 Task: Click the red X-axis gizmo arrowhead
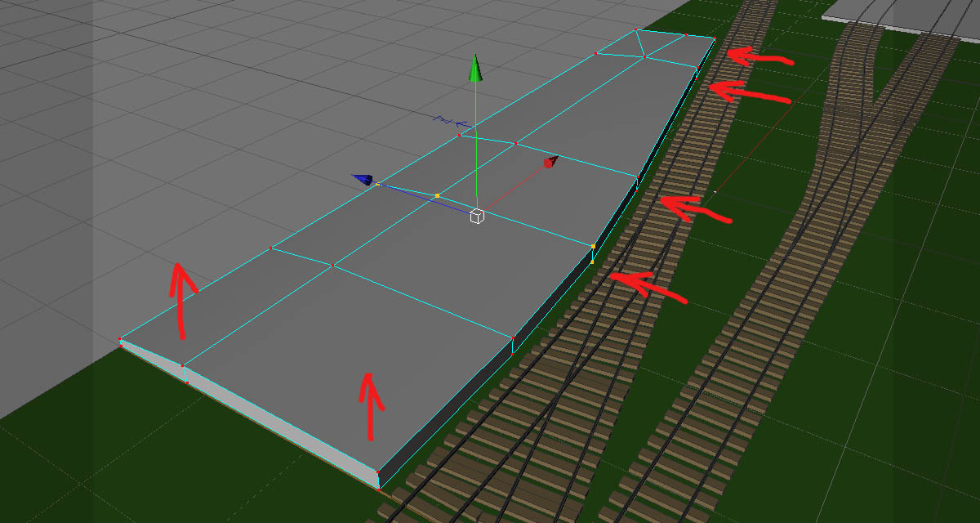551,163
